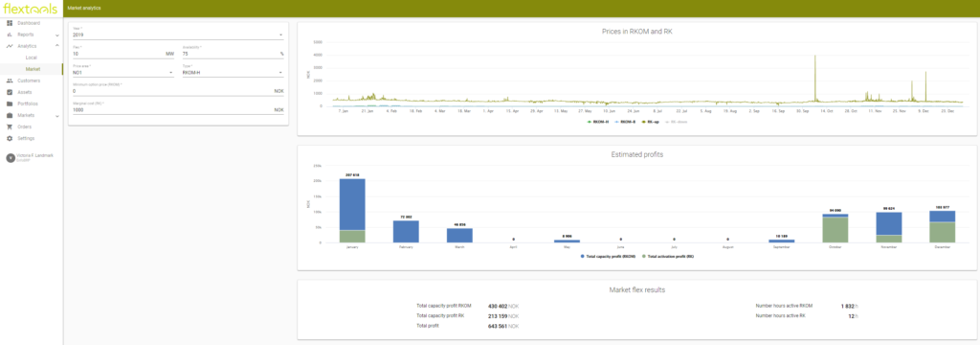Open the Dashboard grid icon
The height and width of the screenshot is (345, 980).
(10, 23)
